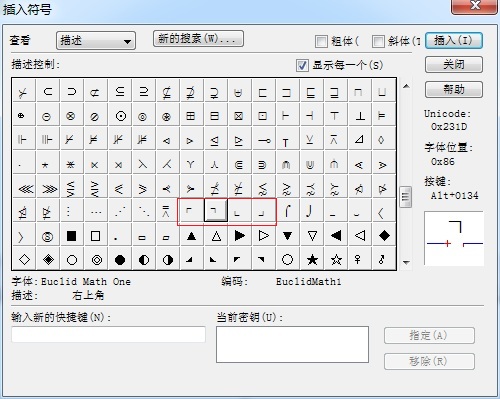Toggle the 粗体 (bold) checkbox
The image size is (500, 399).
point(321,42)
